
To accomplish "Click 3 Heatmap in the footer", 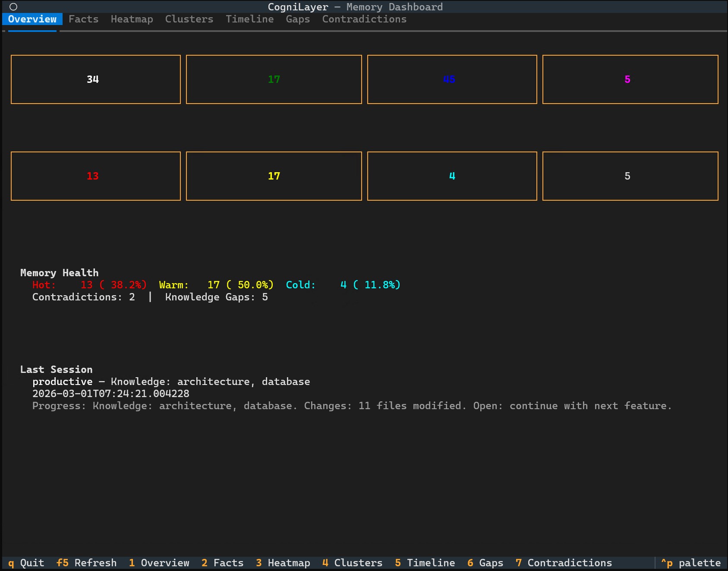I will coord(283,563).
